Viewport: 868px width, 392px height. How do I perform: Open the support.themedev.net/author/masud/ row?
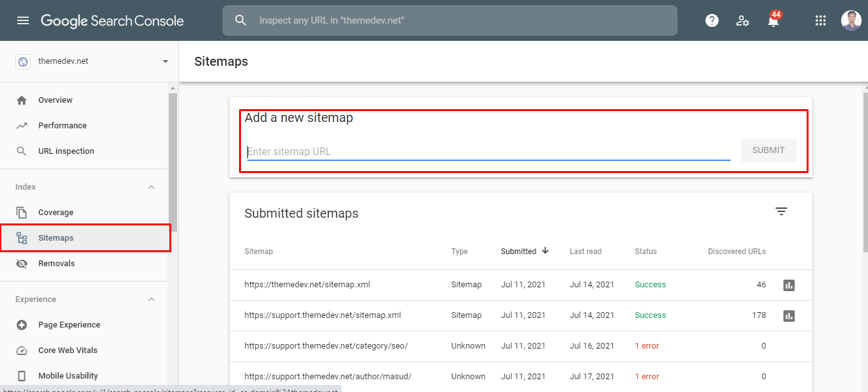point(521,377)
